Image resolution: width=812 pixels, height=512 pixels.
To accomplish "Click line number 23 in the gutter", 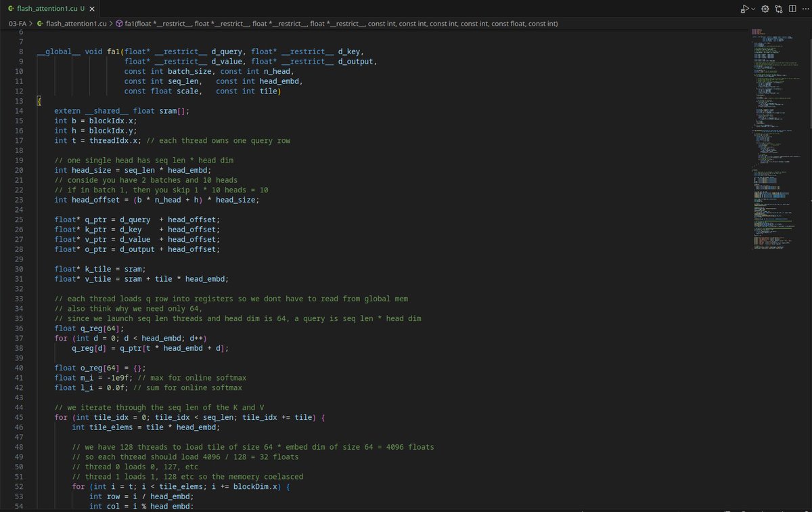I will (x=19, y=200).
